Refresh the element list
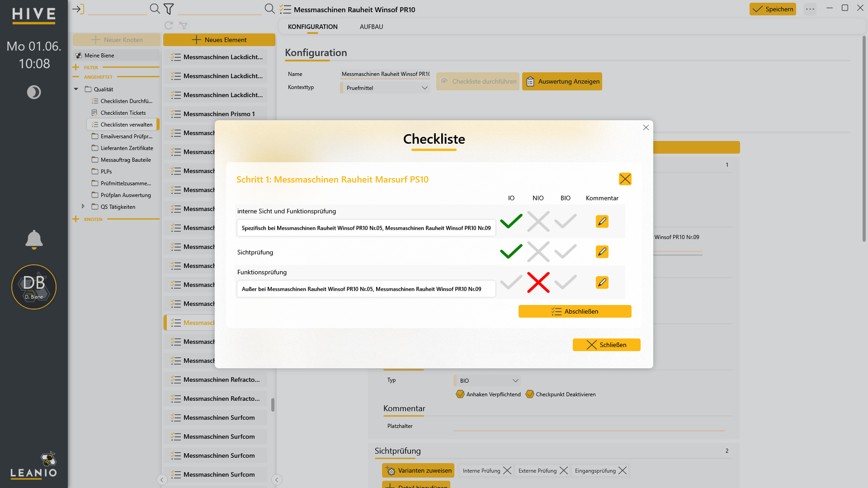Screen dimensions: 868x488 click(x=169, y=25)
